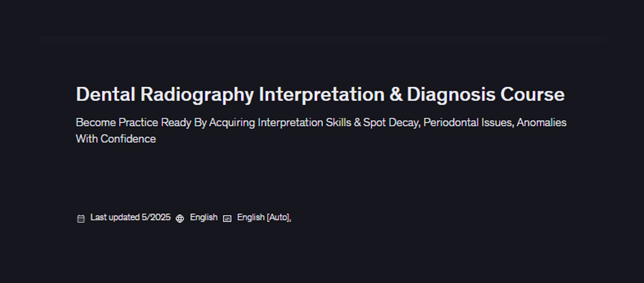Click the word "Course" in the heading
Viewport: 644px width, 283px height.
tap(532, 94)
